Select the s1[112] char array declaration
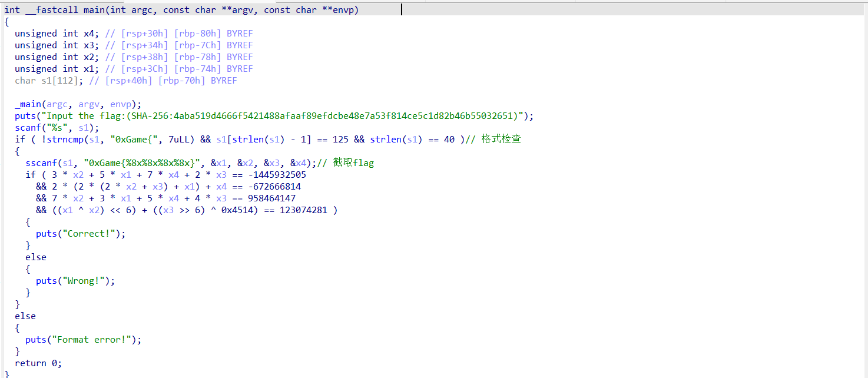 (x=52, y=81)
